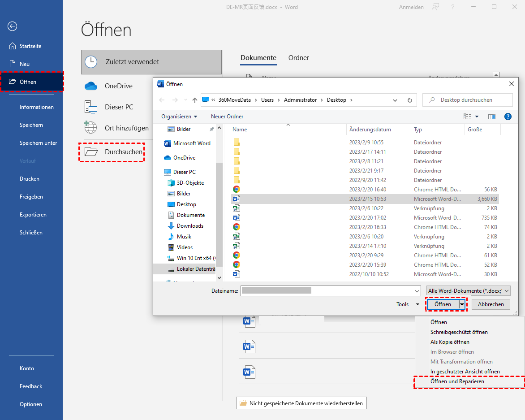525x420 pixels.
Task: Open Drucken in the sidebar
Action: tap(30, 178)
